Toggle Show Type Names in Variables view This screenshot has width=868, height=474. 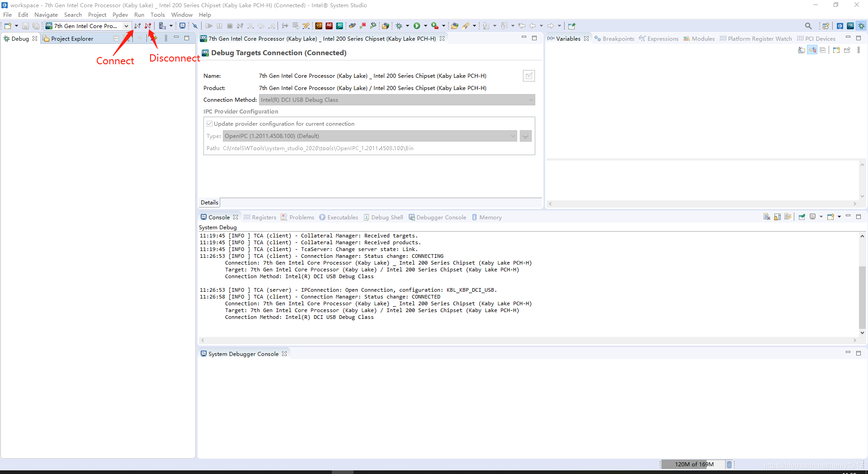tap(801, 50)
